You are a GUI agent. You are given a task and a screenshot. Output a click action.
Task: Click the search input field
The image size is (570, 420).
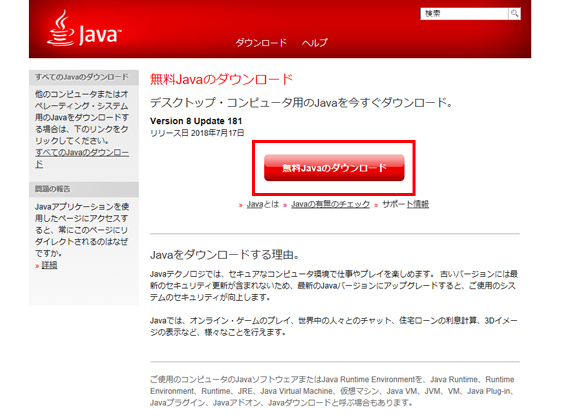coord(464,14)
